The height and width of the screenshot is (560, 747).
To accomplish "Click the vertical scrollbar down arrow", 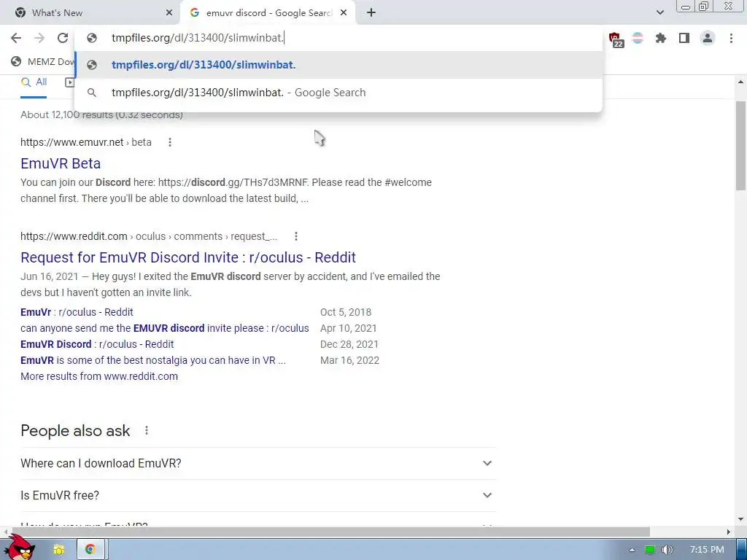I will pos(741,519).
